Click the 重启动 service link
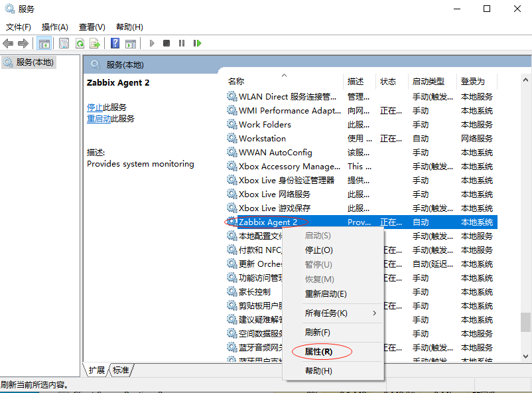Screen dimensions: 532x393 (99, 119)
